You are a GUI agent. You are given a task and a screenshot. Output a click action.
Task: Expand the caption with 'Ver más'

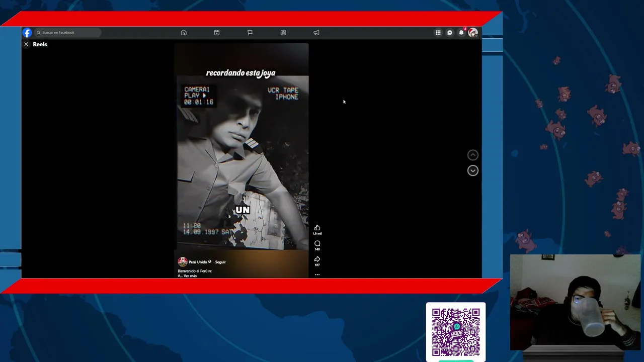point(190,276)
